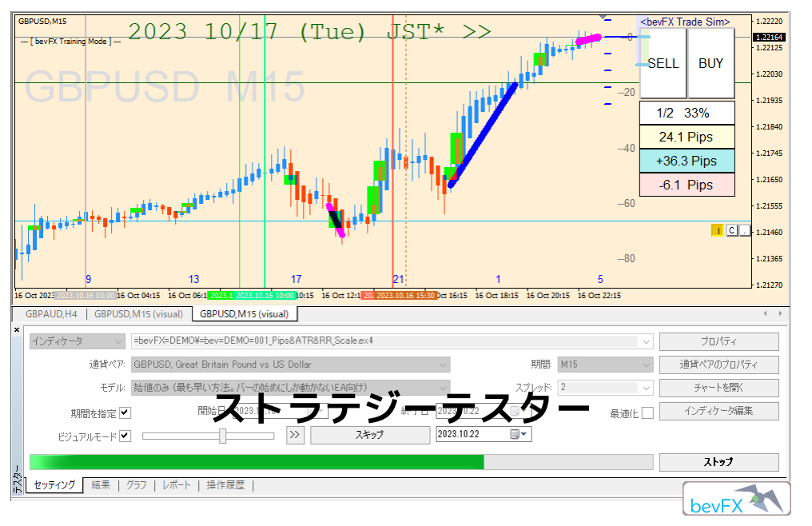Click the bevFX bird logo
Screen dimensions: 812x526
tap(736, 499)
